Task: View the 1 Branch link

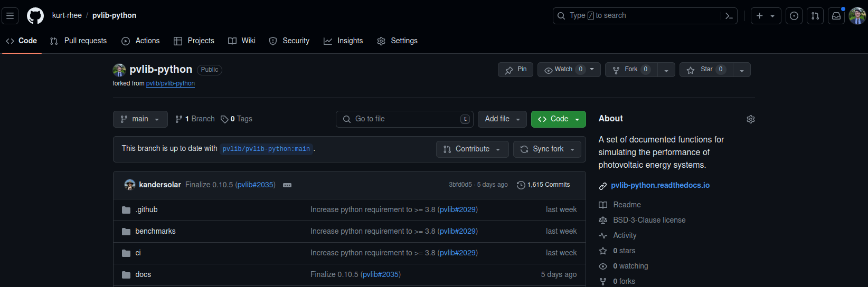Action: click(195, 119)
